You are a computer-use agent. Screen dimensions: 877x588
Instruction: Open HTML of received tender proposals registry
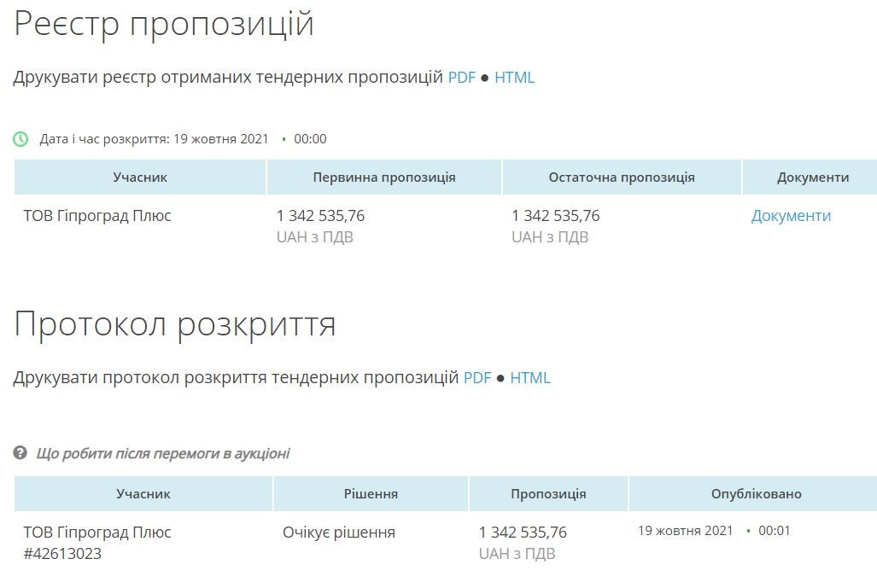point(515,77)
